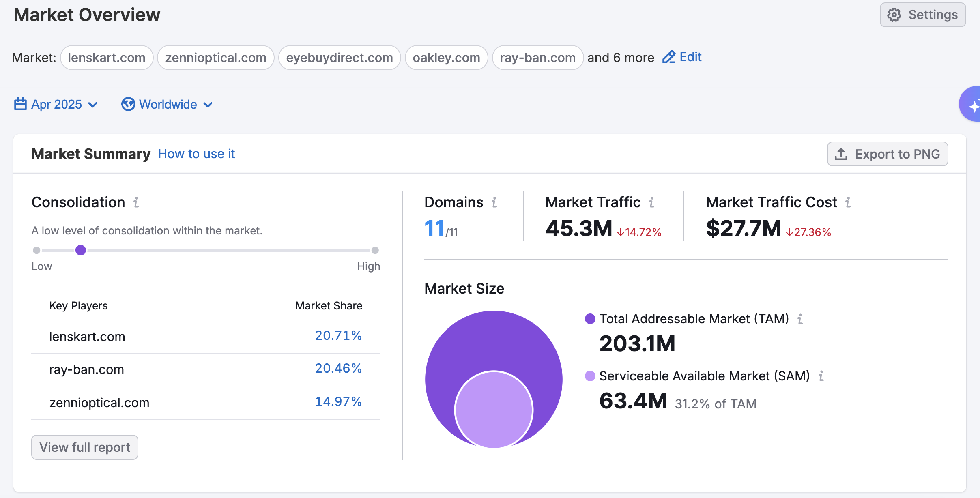The image size is (980, 498).
Task: Select the lenskart.com market chip
Action: 107,58
